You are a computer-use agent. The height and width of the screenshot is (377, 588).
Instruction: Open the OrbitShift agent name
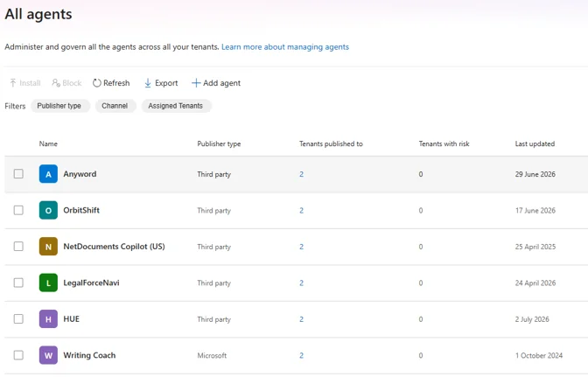pos(81,210)
